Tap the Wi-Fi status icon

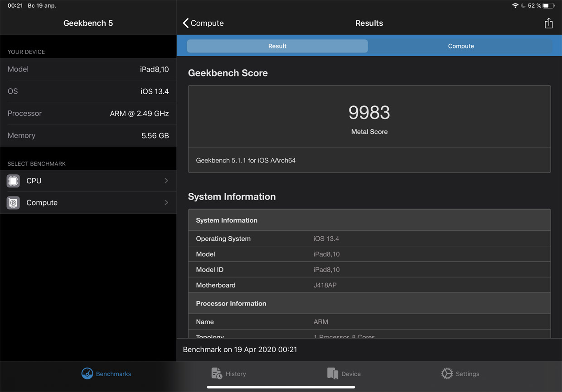515,6
